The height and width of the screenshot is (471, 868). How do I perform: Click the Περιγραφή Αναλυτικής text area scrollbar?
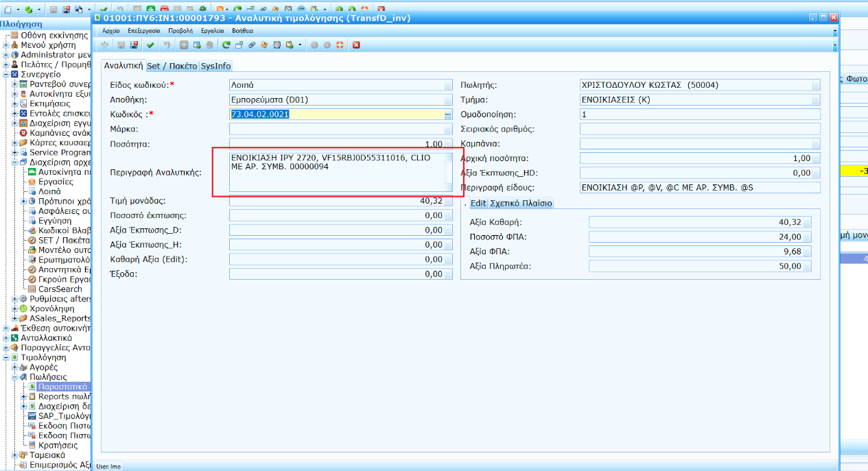click(x=448, y=171)
